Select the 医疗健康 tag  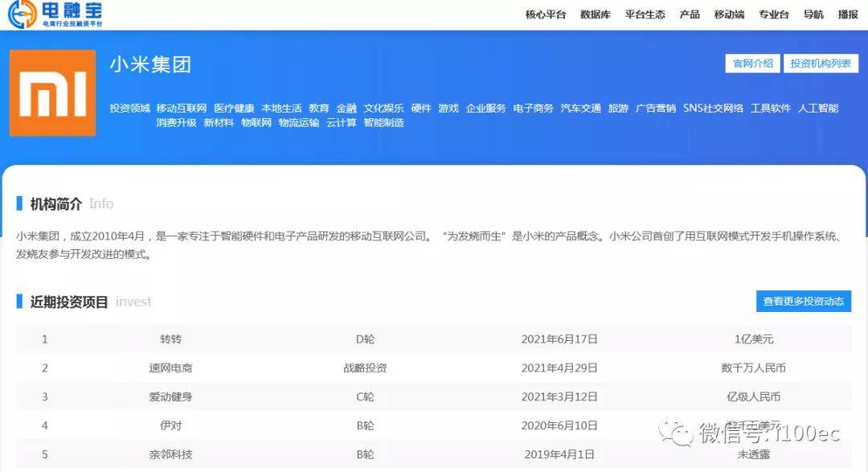pos(234,108)
